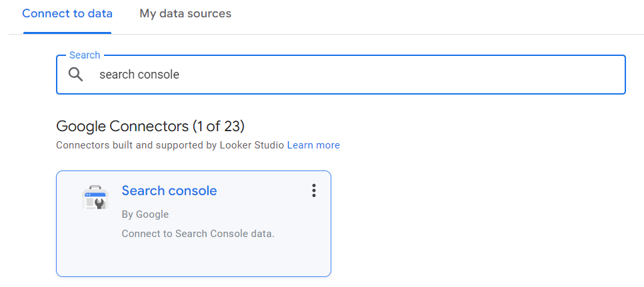Click the Search console wrench logo icon
The height and width of the screenshot is (287, 644).
coord(95,197)
